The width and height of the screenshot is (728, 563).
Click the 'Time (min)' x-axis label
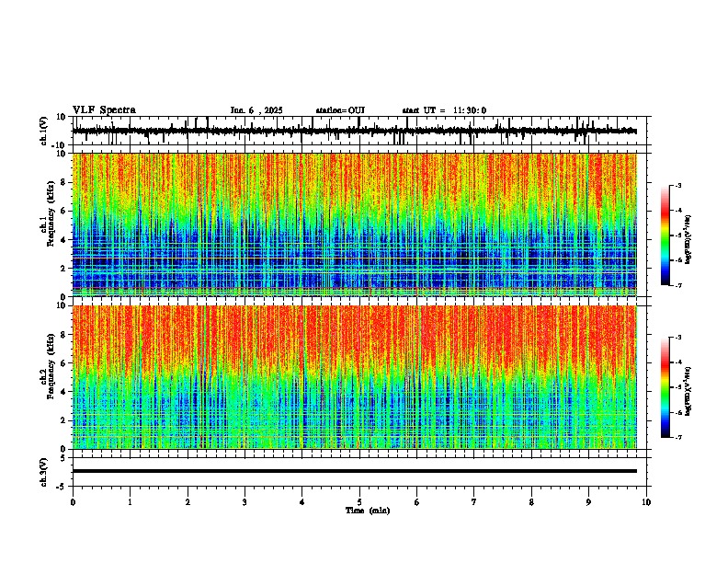[368, 511]
